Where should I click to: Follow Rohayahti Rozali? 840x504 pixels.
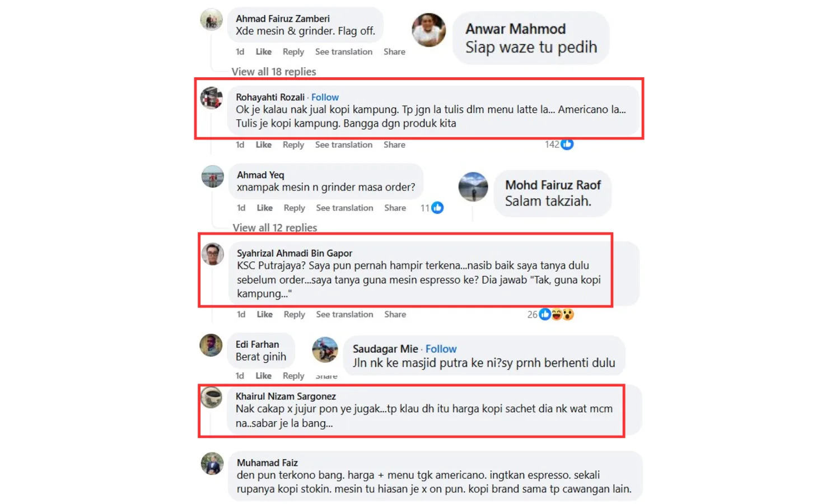(325, 97)
